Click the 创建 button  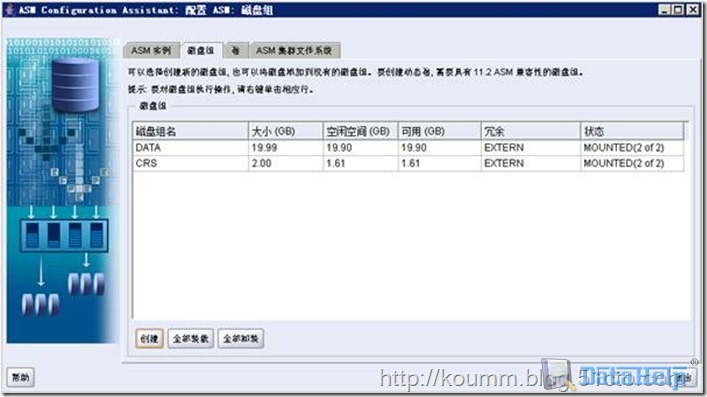149,338
